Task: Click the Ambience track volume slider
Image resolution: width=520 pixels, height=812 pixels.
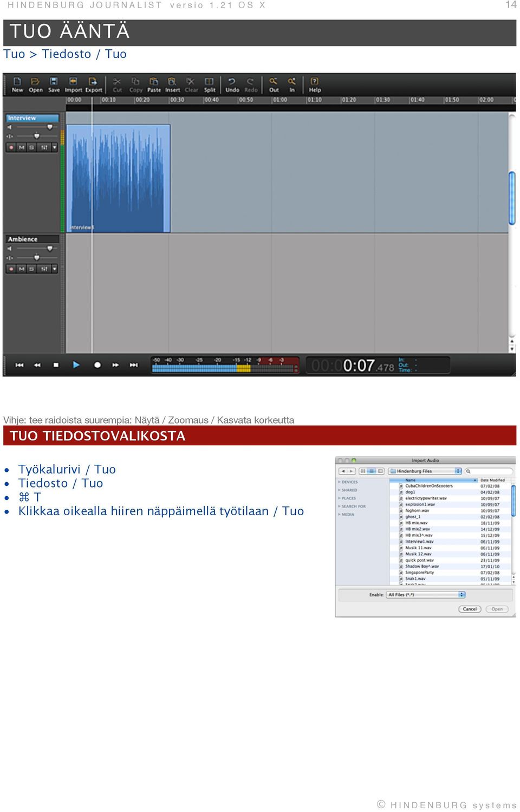Action: 36,249
